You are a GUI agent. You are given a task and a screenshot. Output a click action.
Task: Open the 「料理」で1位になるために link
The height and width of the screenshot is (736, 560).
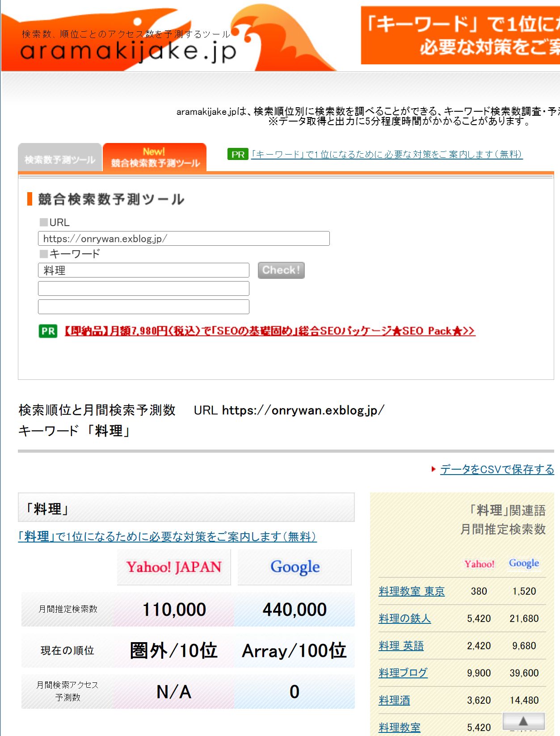click(167, 536)
